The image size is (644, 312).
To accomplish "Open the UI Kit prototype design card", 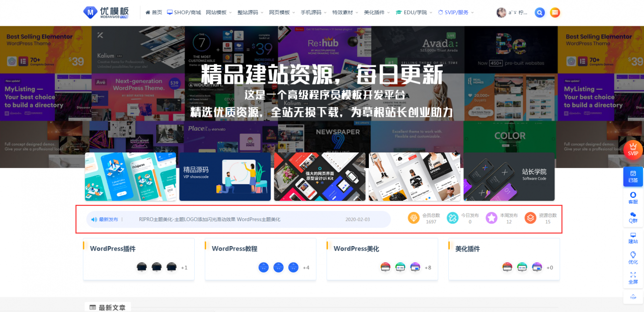I will (x=319, y=177).
